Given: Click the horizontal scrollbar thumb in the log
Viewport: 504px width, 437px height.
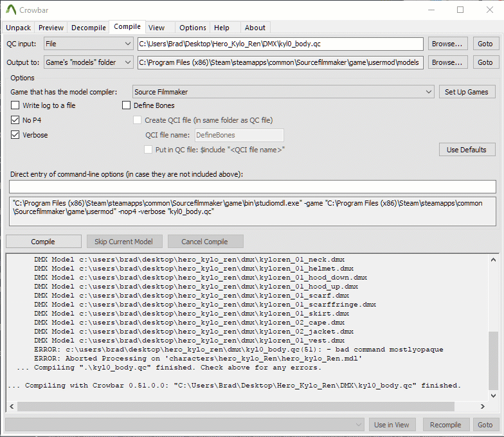Looking at the screenshot, I should click(x=236, y=406).
